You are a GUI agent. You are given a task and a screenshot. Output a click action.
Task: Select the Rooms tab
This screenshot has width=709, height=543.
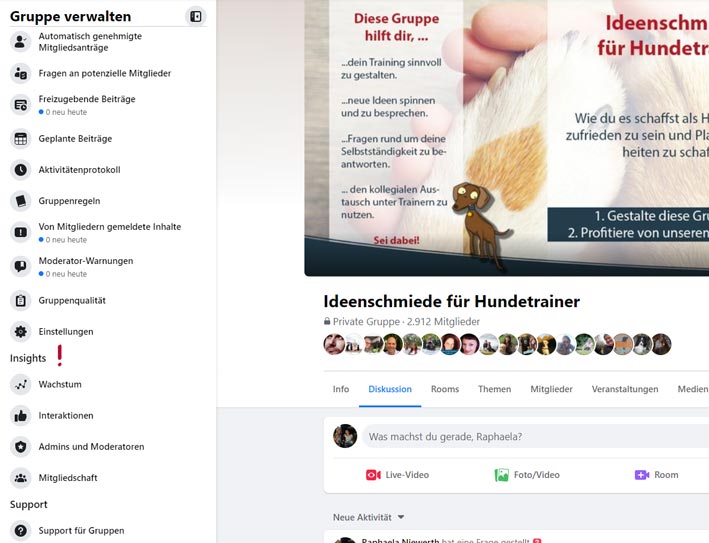[x=444, y=389]
